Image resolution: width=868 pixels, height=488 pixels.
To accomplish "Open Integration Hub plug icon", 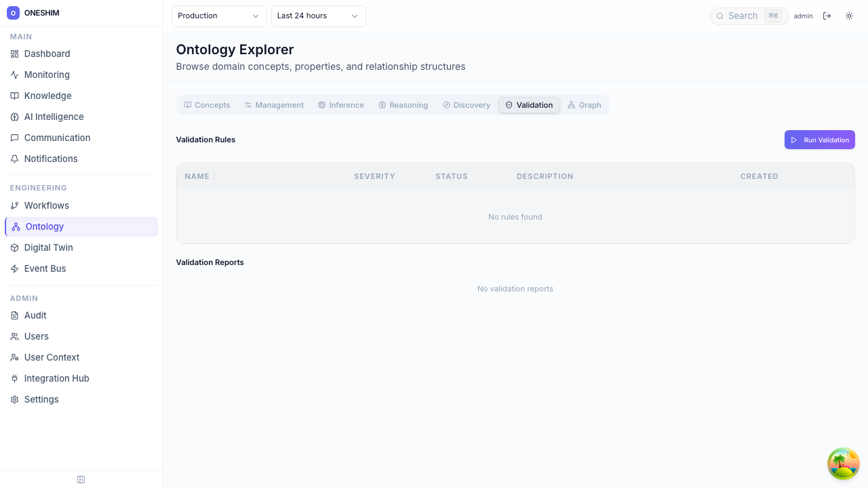I will 15,379.
